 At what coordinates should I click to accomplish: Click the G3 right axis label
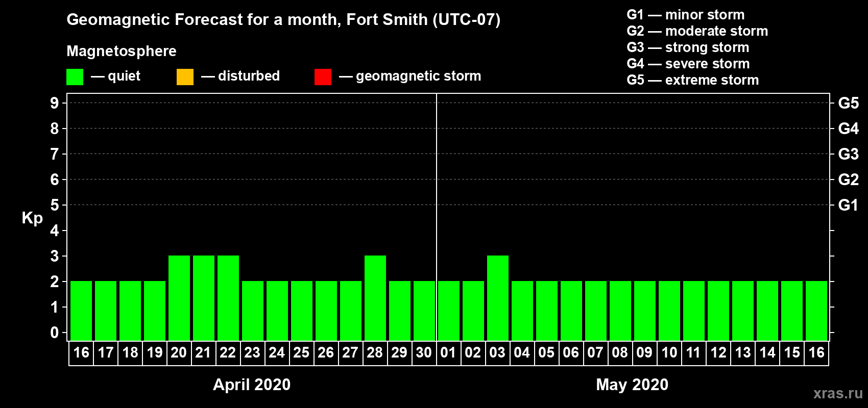click(848, 154)
